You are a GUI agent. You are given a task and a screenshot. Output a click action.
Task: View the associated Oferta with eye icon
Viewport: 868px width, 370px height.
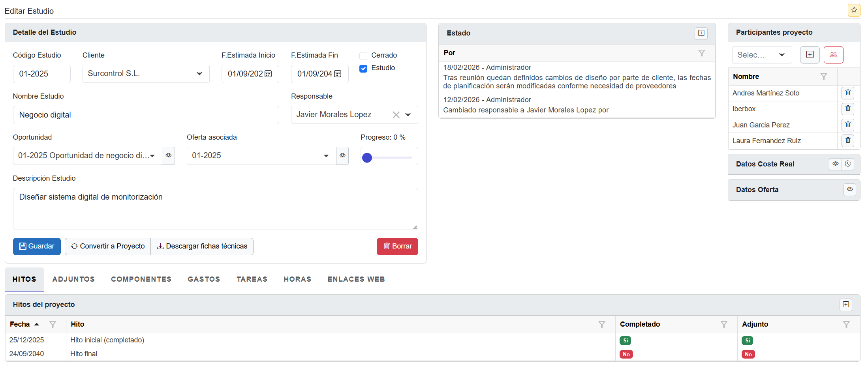coord(342,156)
